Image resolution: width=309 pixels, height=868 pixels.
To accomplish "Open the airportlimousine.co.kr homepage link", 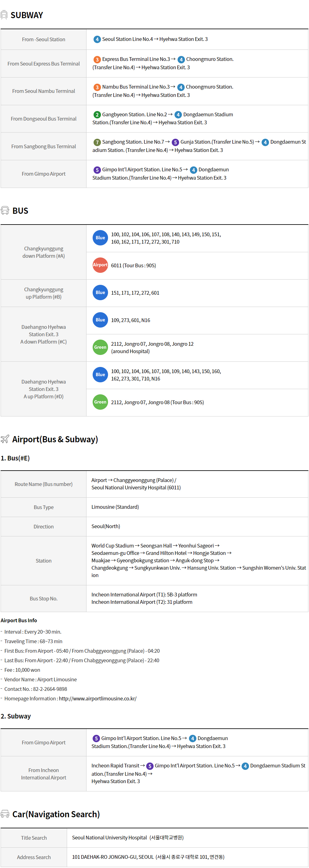I will [98, 699].
